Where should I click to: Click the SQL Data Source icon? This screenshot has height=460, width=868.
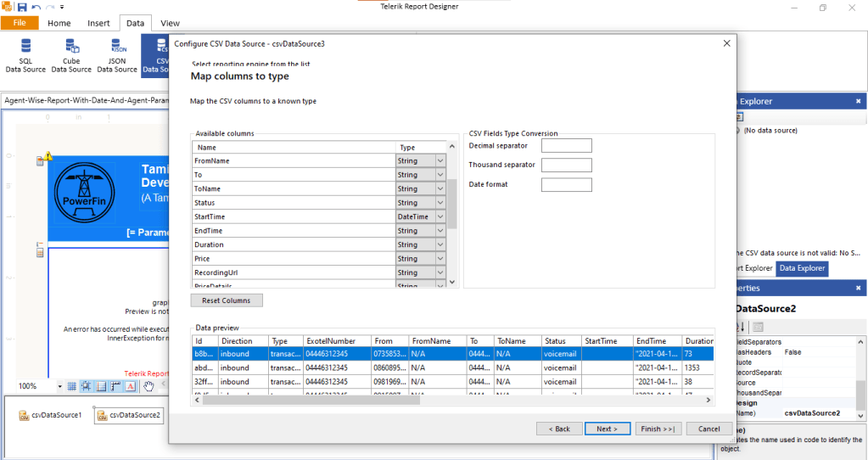point(25,47)
